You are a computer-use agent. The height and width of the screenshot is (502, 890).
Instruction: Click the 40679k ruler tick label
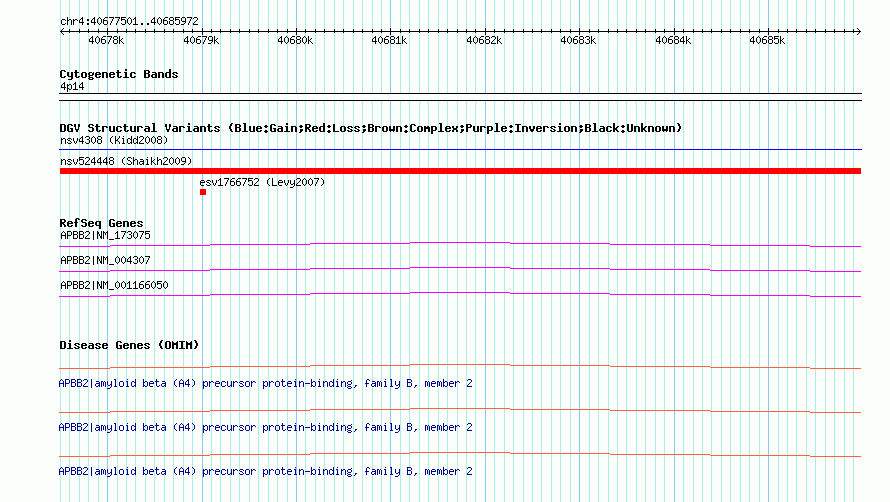[x=201, y=40]
